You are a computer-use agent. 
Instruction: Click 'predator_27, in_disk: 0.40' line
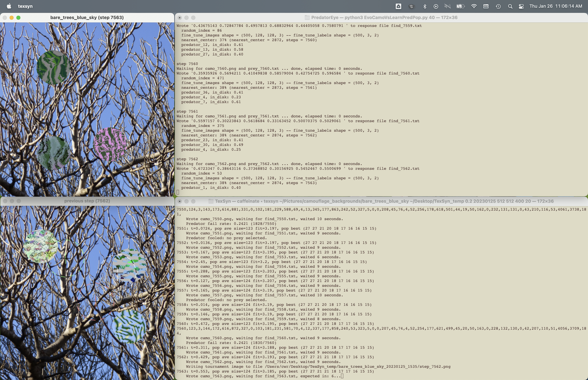tap(212, 54)
